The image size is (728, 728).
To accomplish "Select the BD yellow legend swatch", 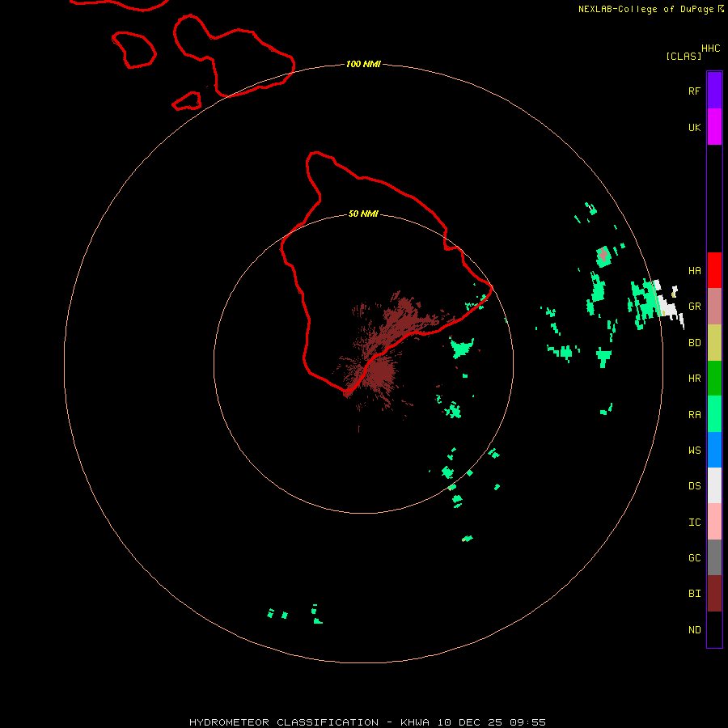I will [x=714, y=343].
